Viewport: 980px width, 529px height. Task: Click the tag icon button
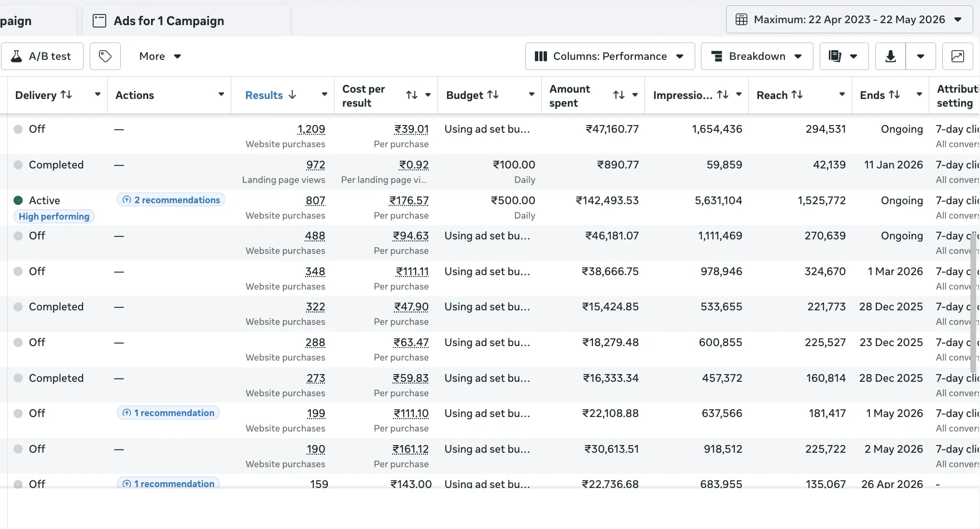point(105,56)
